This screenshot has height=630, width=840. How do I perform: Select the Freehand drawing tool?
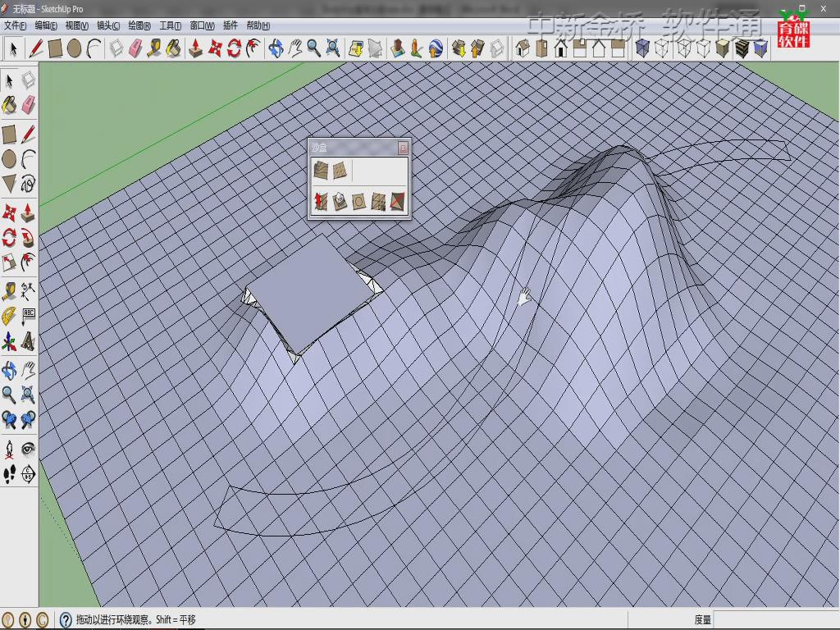(x=29, y=184)
